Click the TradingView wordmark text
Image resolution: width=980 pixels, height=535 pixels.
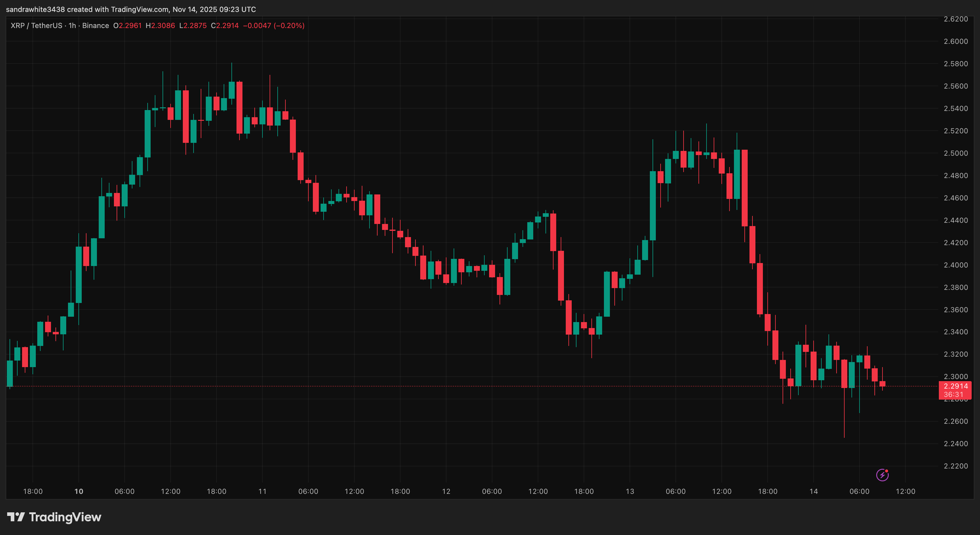point(65,517)
